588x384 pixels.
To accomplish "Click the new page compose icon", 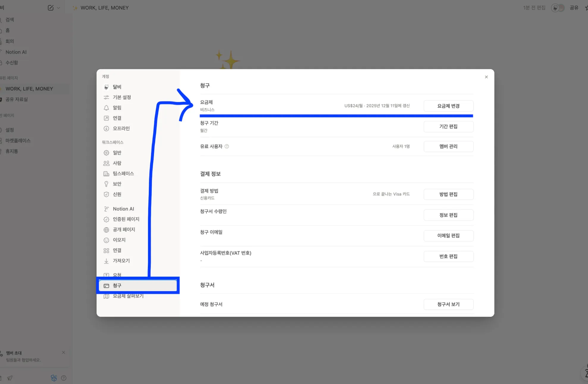I will (x=51, y=8).
